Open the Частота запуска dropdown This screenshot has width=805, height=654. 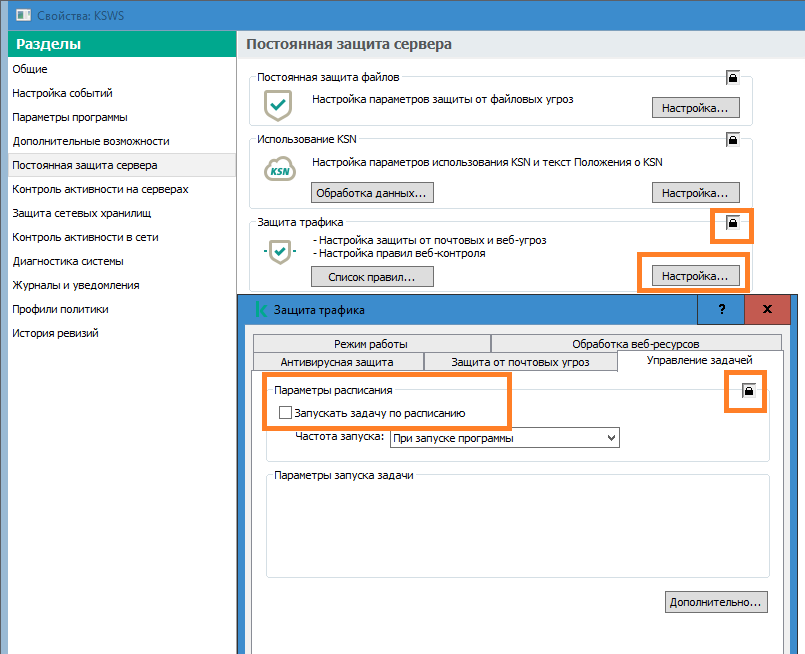pyautogui.click(x=505, y=438)
